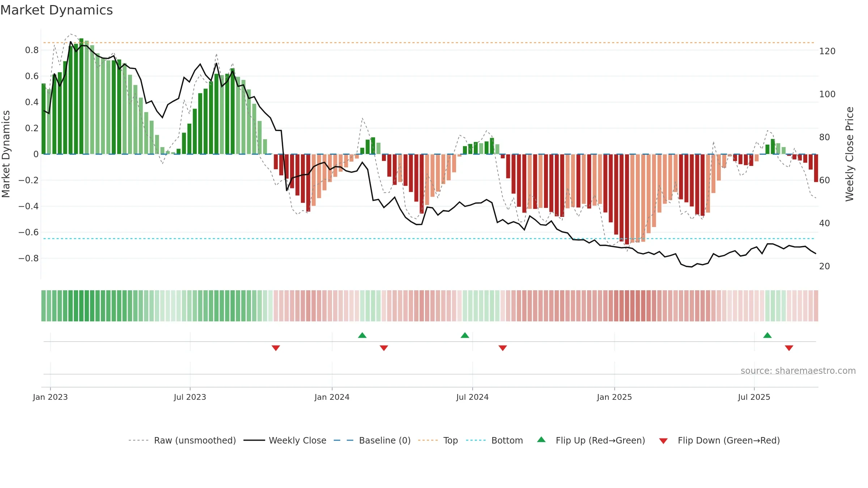The height and width of the screenshot is (488, 868).
Task: Click the 40 price axis tick label
Action: [825, 223]
